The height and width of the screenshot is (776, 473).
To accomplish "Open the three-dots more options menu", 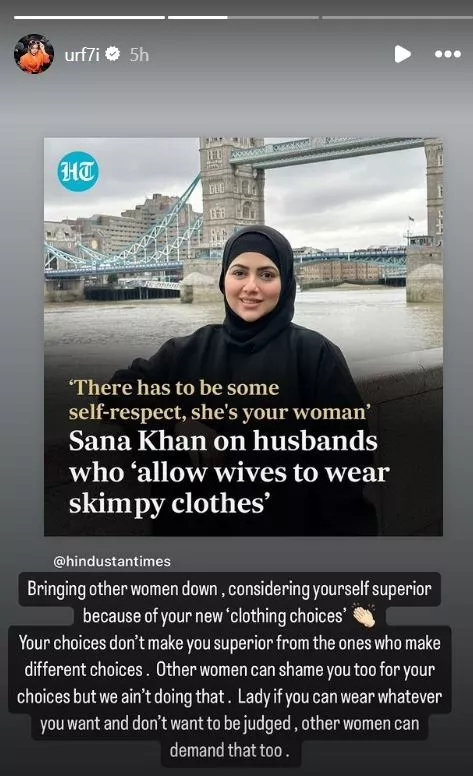I will [x=448, y=54].
